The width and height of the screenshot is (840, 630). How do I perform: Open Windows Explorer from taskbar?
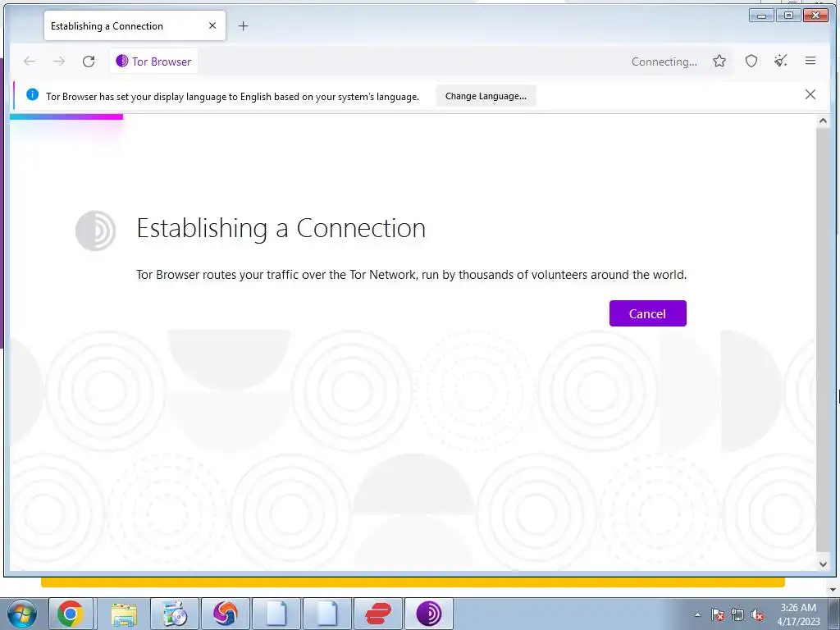[x=124, y=614]
